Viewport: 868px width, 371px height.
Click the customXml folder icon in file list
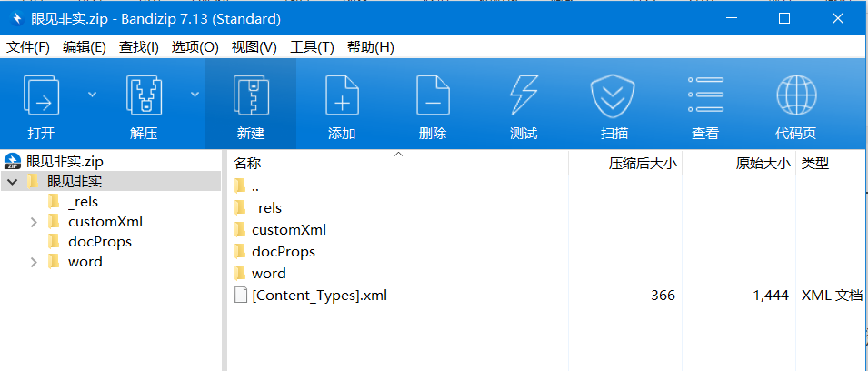(240, 229)
